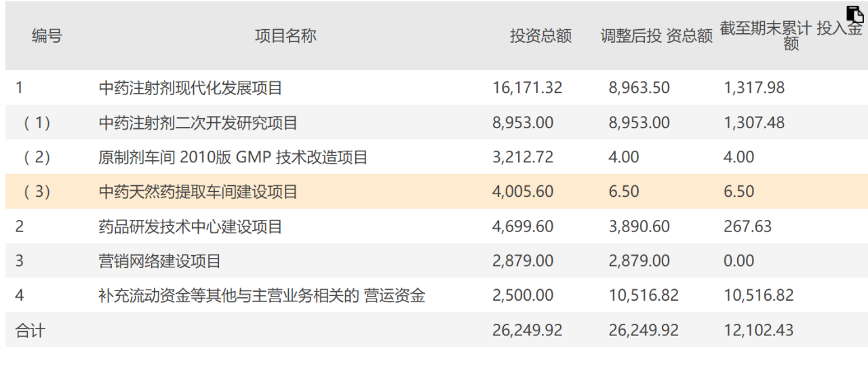Viewport: 868px width, 376px height.
Task: Click the 调整后投资总额 column header
Action: coord(656,37)
